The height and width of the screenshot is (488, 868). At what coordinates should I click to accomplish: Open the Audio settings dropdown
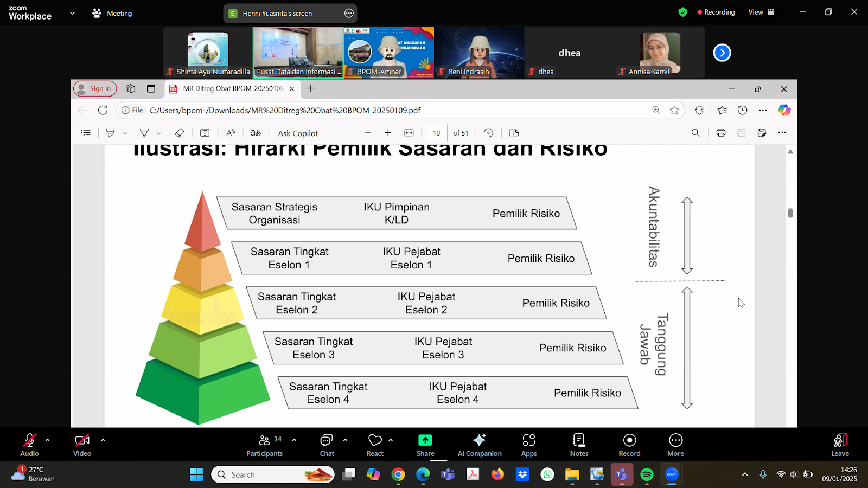coord(48,440)
